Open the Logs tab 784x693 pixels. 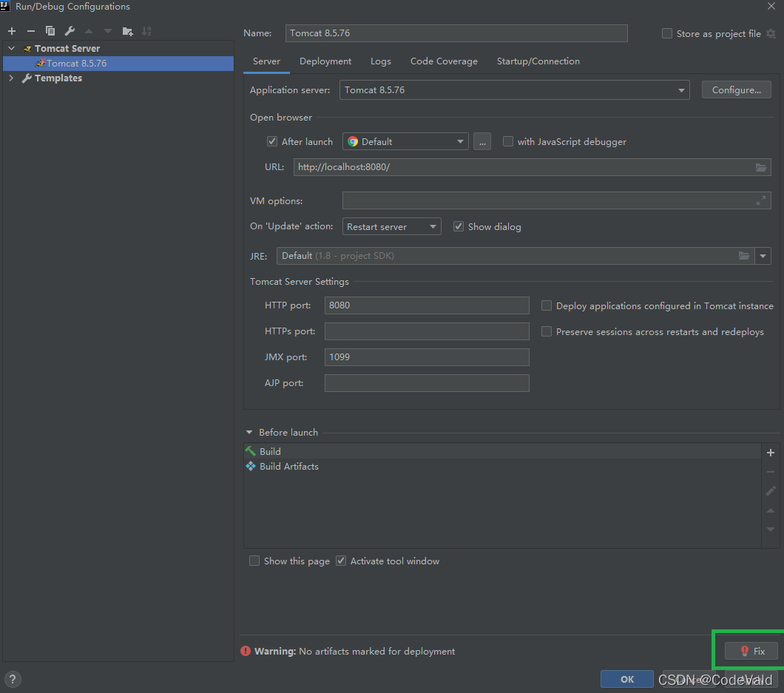point(380,61)
